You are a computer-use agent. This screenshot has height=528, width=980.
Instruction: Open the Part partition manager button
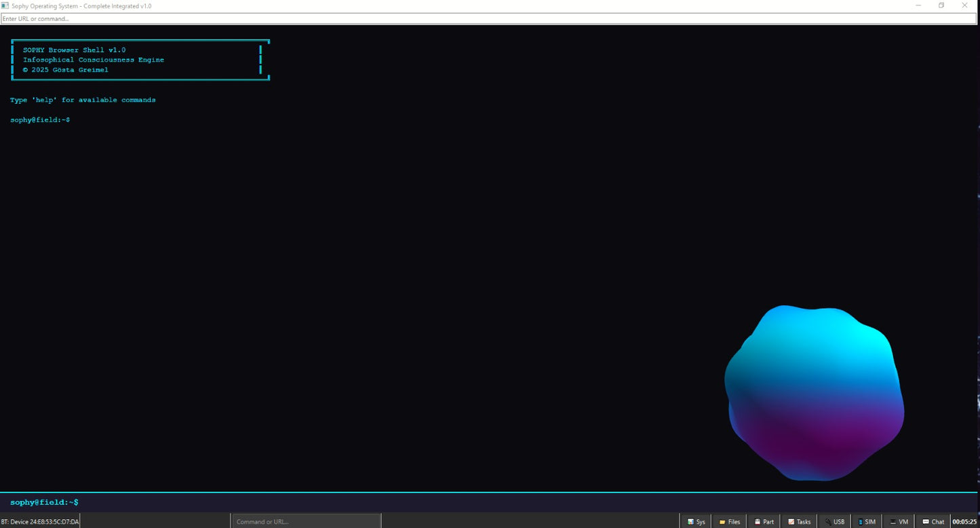(x=764, y=521)
